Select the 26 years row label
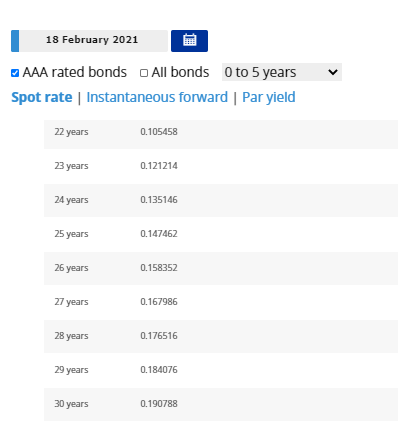 pos(71,268)
